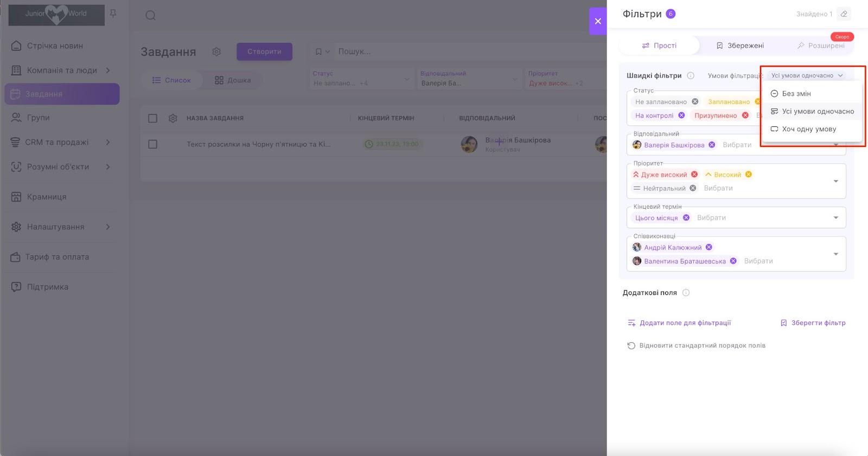Open the Пріоритет quick filter in toolbar
Image resolution: width=868 pixels, height=456 pixels.
[565, 79]
